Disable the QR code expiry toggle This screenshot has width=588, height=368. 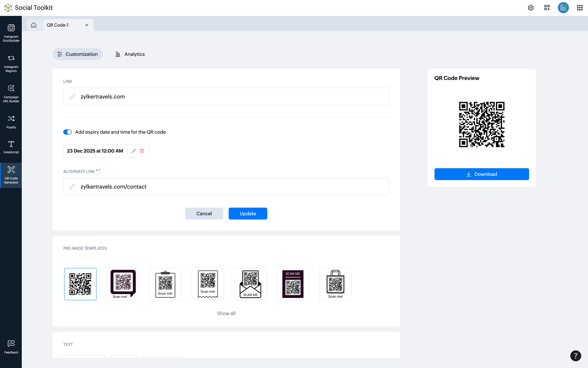click(68, 132)
